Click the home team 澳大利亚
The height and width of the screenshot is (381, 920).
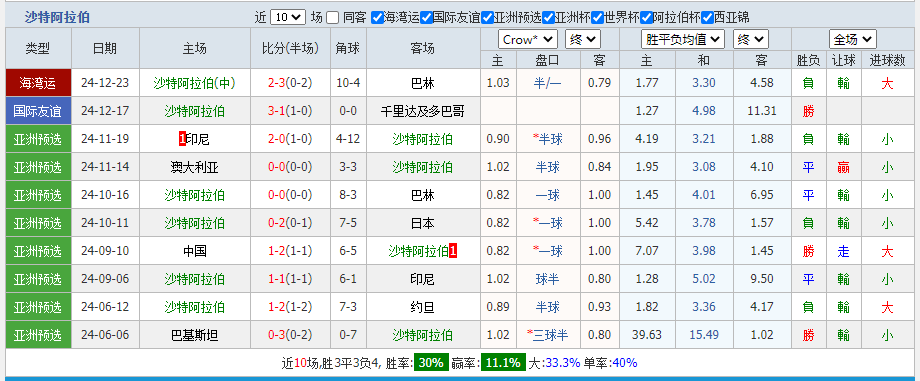pyautogui.click(x=195, y=167)
